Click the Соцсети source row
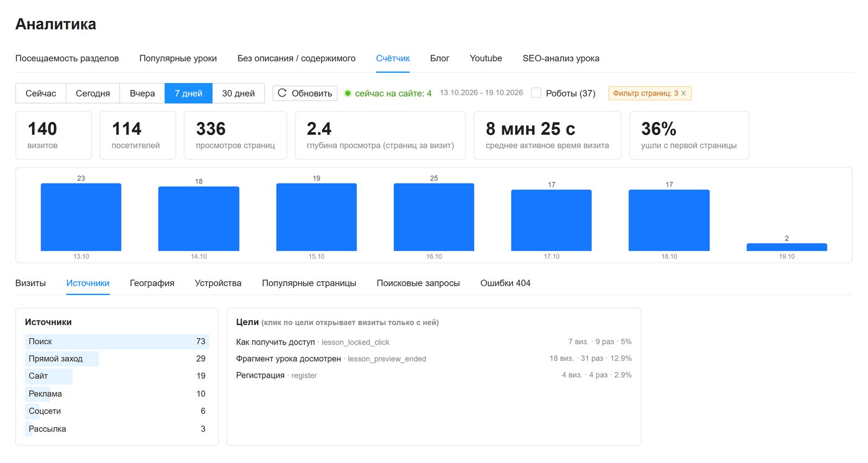Screen dimensions: 868x463 (117, 411)
